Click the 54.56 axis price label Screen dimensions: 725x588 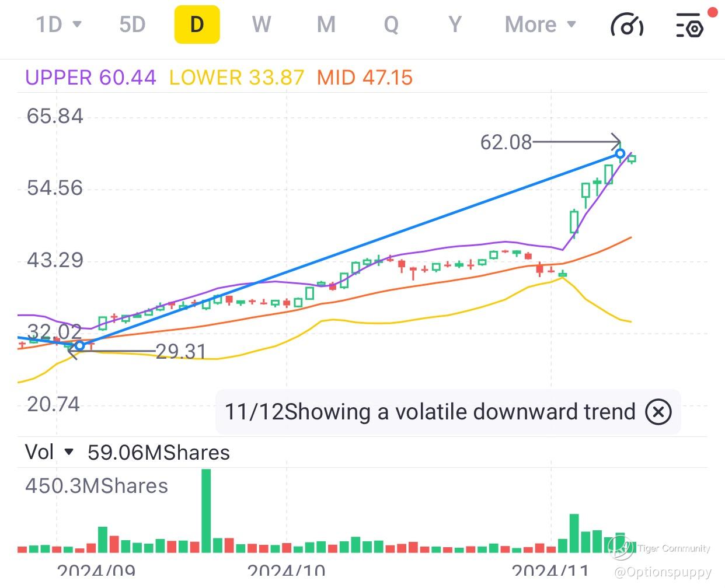point(55,188)
